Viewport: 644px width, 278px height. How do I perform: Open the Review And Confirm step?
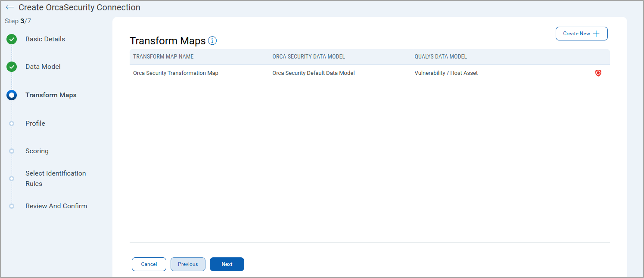click(56, 206)
